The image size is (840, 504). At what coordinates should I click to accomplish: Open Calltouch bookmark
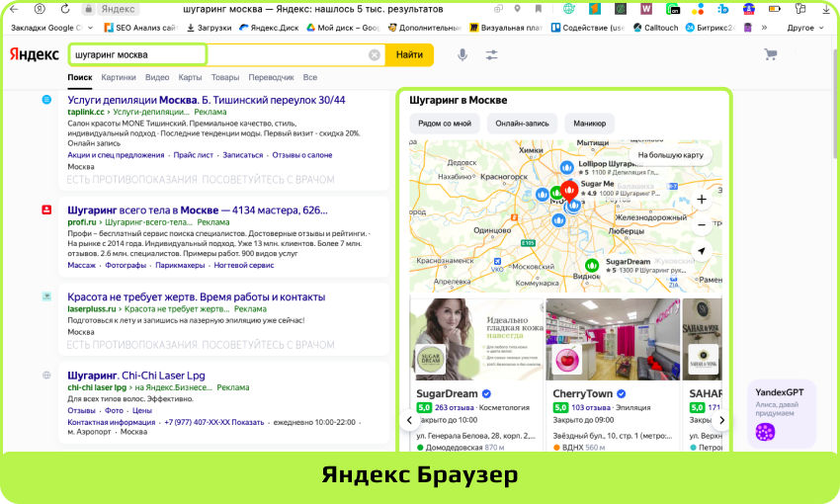656,28
